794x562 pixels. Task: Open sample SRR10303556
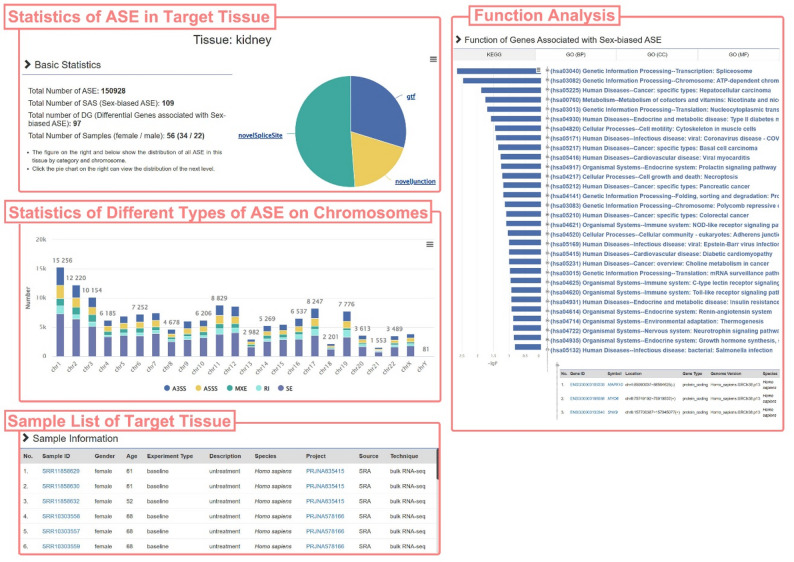61,516
